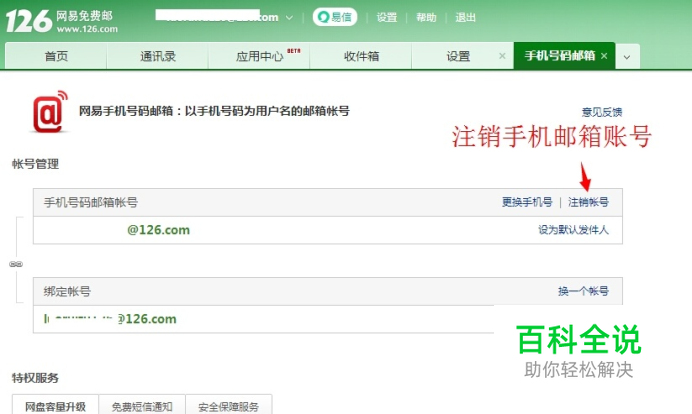Screen dimensions: 692x414
Task: Open the 应用中心 tab
Action: click(x=259, y=56)
